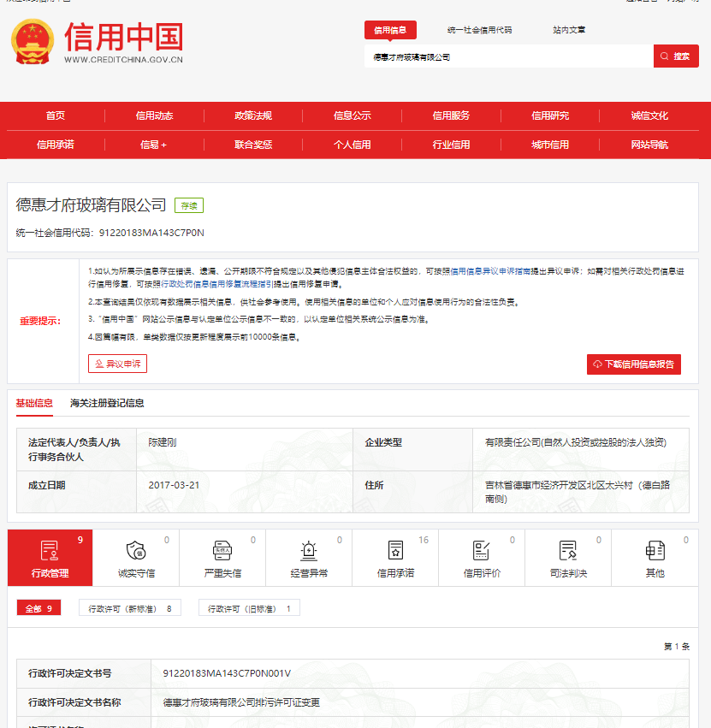Go to 首页 in navigation
Viewport: 711px width, 728px height.
tap(56, 115)
